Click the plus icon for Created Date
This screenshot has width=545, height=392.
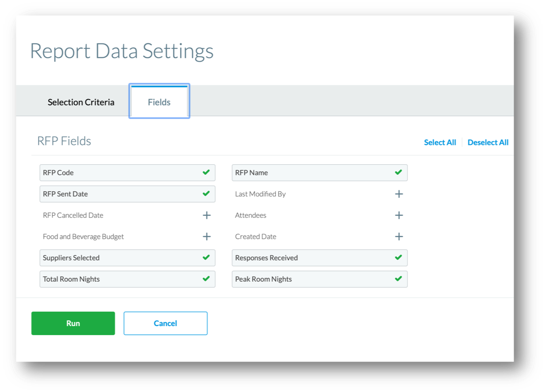click(399, 236)
